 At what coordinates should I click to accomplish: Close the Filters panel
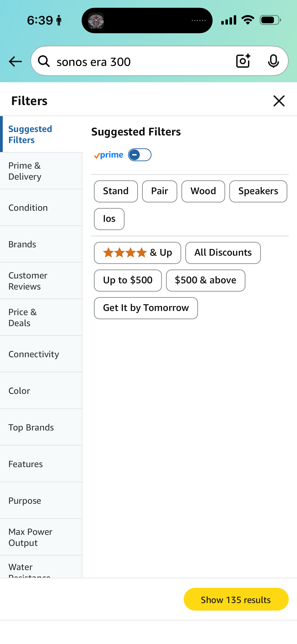pyautogui.click(x=279, y=101)
